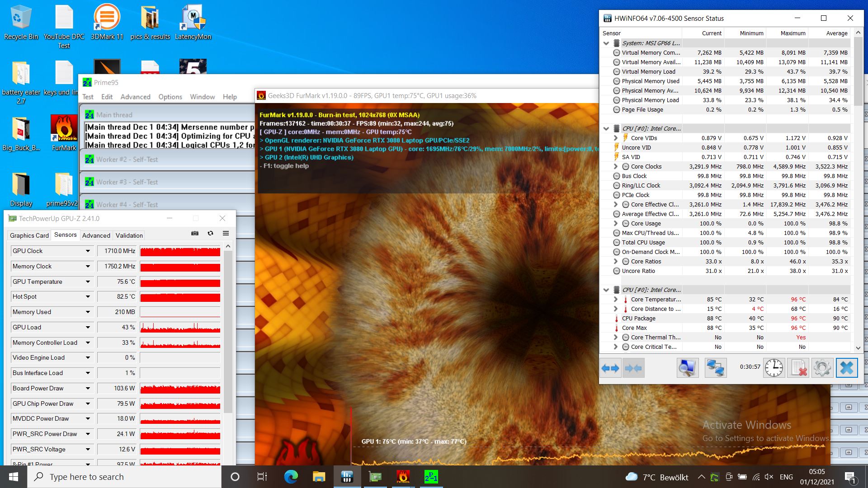
Task: Open Hot Spot sensor dropdown
Action: [x=88, y=297]
